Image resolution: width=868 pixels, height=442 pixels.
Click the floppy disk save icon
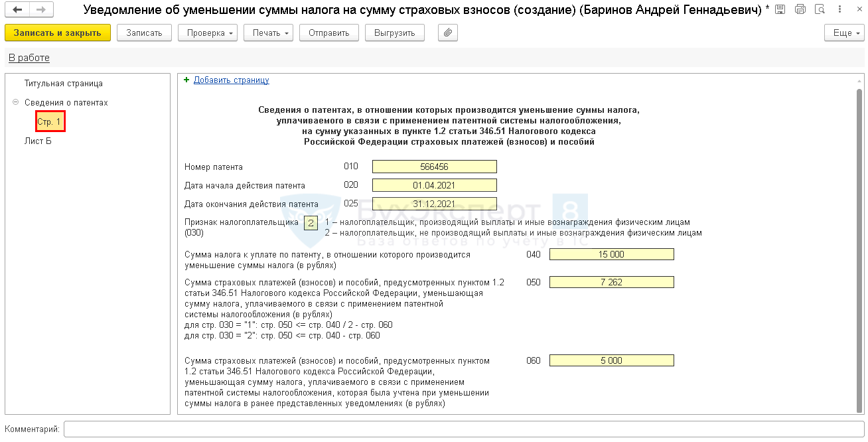point(780,9)
